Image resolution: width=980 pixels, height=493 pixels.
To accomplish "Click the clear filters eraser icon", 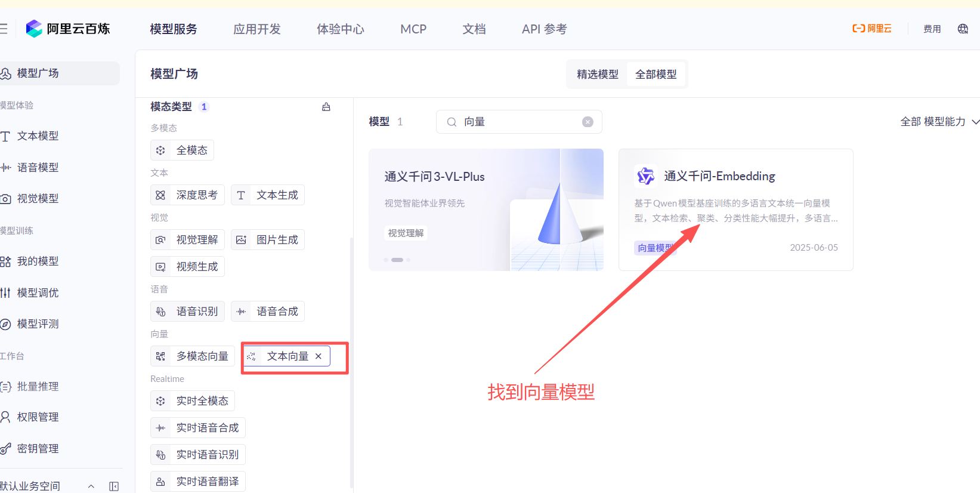I will [x=326, y=107].
